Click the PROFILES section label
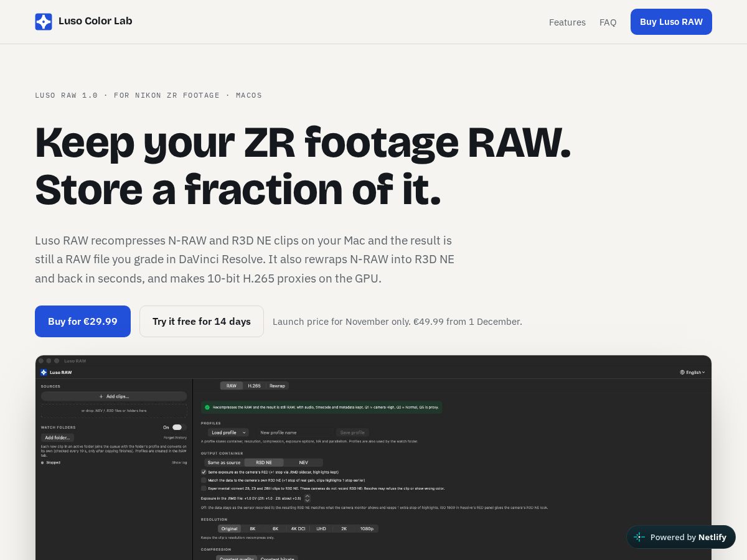Screen dimensions: 747x560 pyautogui.click(x=211, y=423)
